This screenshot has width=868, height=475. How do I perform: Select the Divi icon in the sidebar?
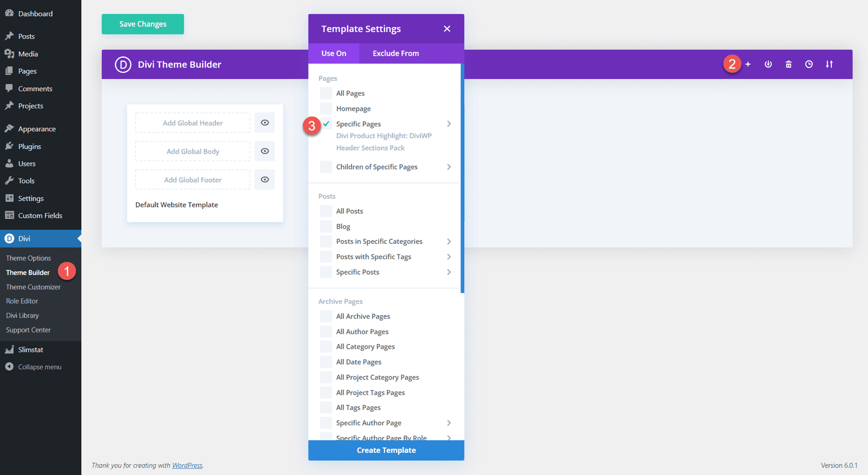9,238
